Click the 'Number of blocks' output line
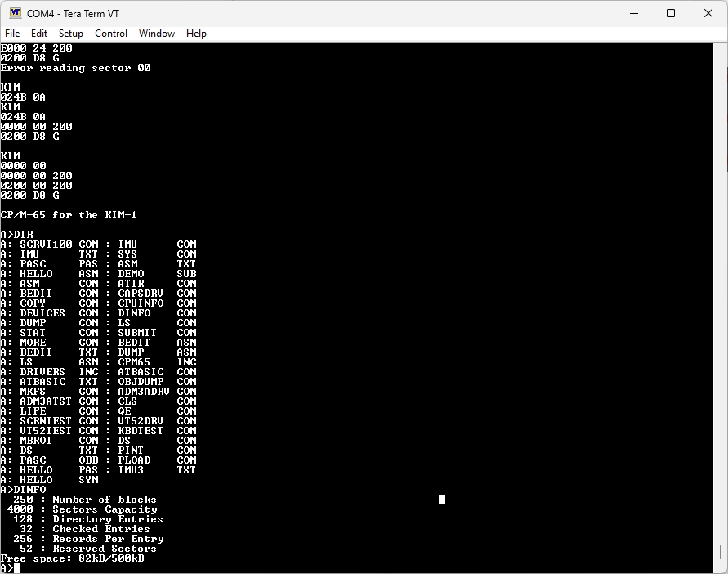 (x=104, y=500)
